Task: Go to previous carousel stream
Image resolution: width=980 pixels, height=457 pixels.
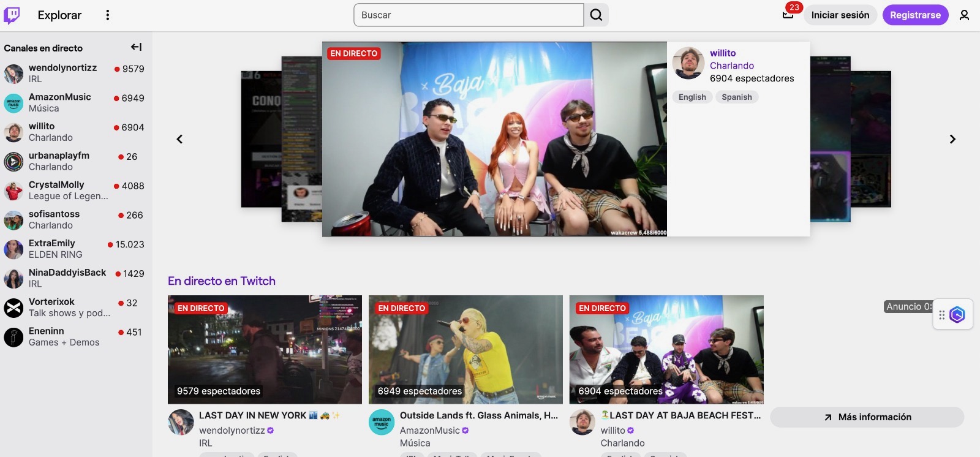Action: click(x=179, y=139)
